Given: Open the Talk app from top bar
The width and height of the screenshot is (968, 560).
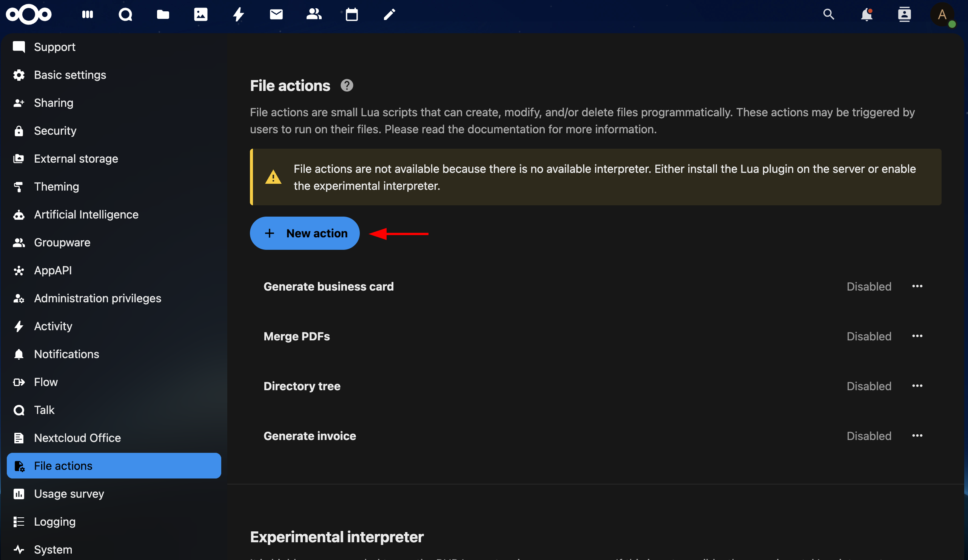Looking at the screenshot, I should point(125,15).
